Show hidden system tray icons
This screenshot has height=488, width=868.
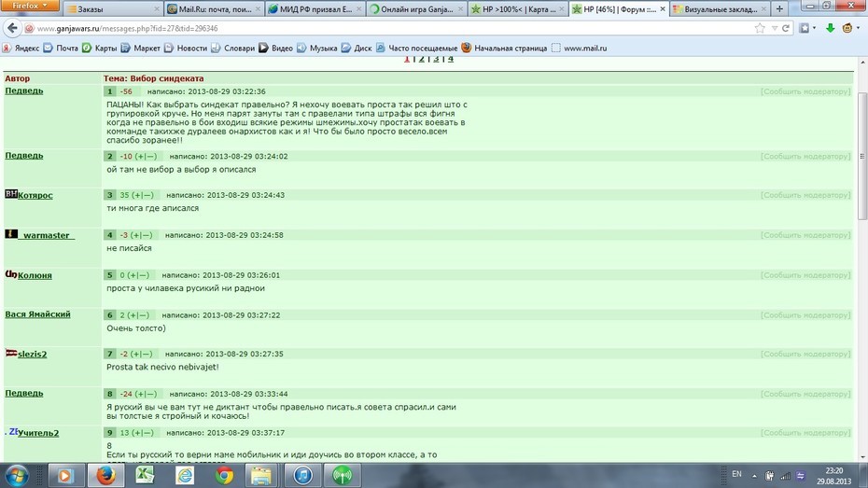pos(754,476)
